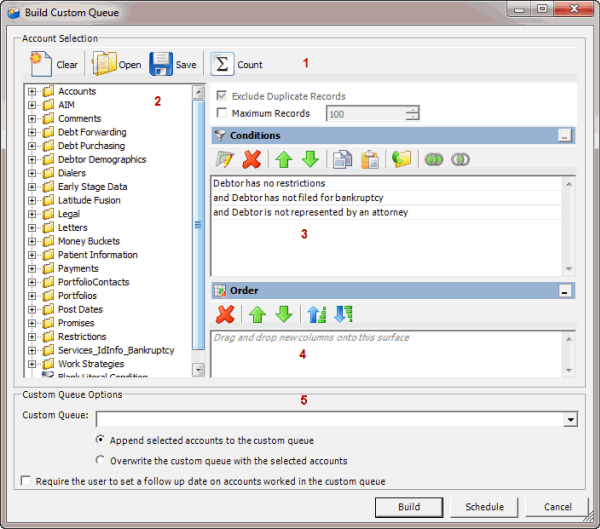Select the Debt Forwarding tree item

point(92,132)
